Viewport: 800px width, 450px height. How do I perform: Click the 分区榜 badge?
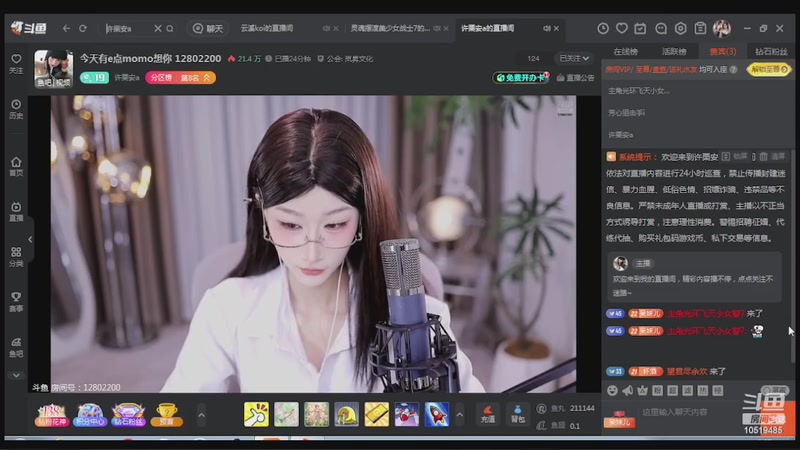(161, 78)
